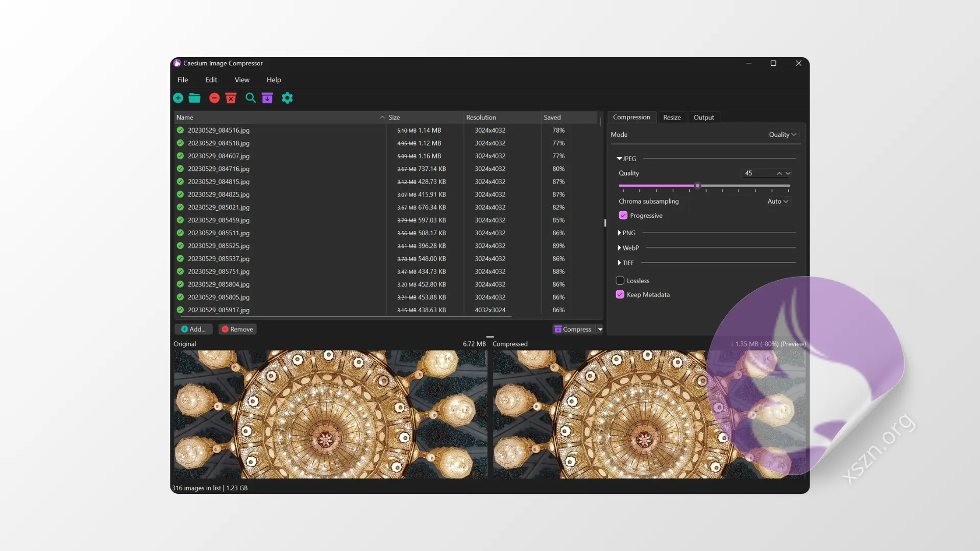The height and width of the screenshot is (551, 980).
Task: Click the Add files plus icon
Action: (x=178, y=98)
